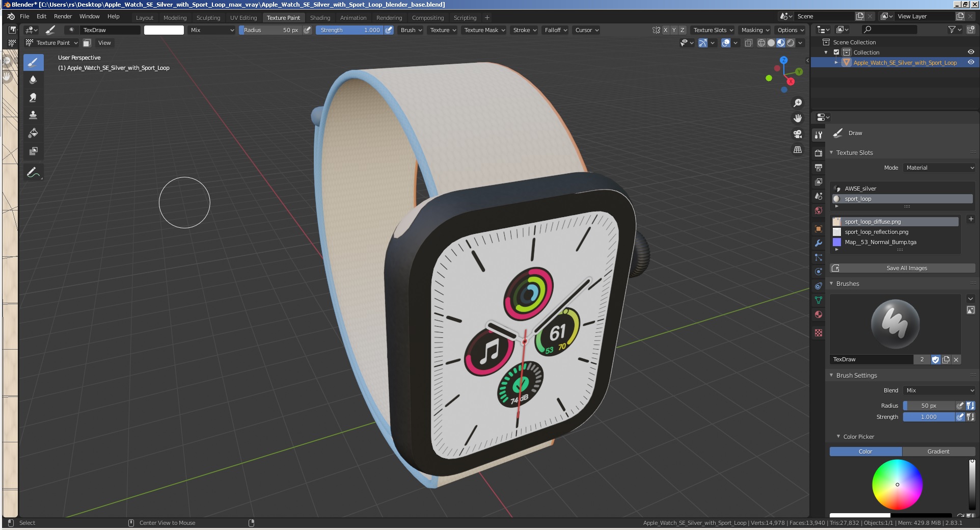Viewport: 980px width, 530px height.
Task: Select the Draw brush tool
Action: (x=33, y=62)
